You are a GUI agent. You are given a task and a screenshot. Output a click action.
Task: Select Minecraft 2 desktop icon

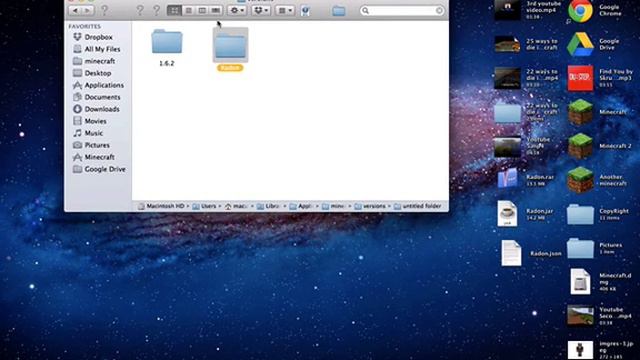pos(580,146)
